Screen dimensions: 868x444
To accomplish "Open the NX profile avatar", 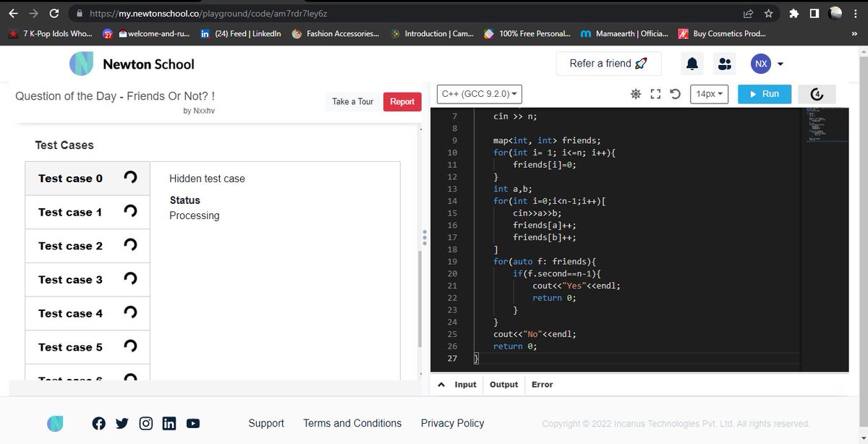I will 761,64.
